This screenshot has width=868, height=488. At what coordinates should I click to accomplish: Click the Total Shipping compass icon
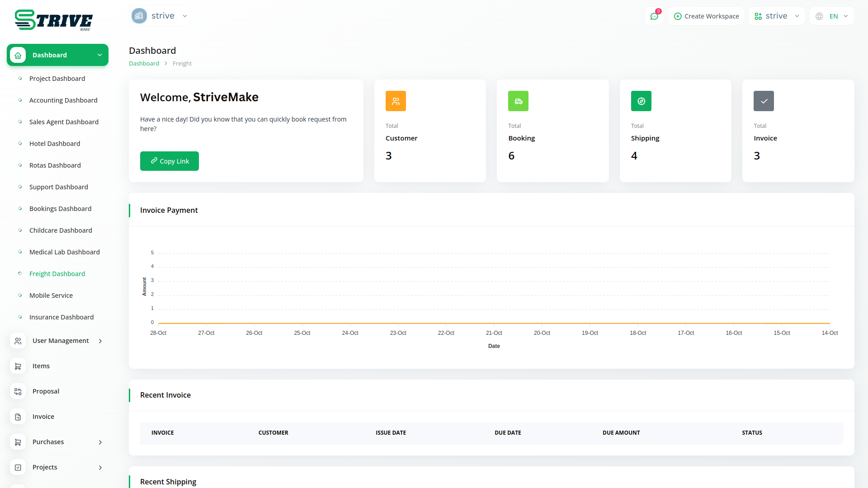coord(641,101)
